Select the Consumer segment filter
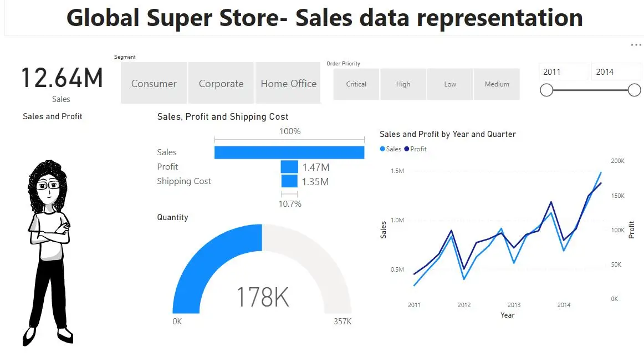 (154, 83)
